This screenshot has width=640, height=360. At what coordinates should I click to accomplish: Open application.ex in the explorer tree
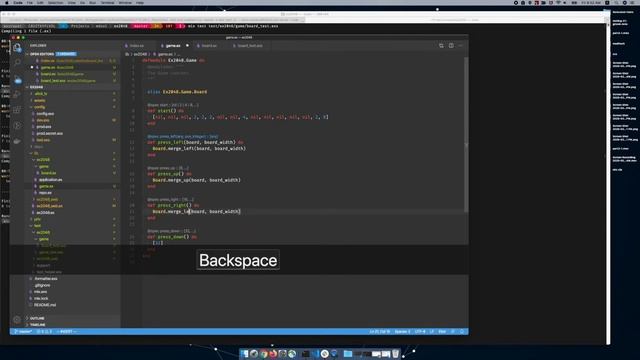(x=51, y=180)
